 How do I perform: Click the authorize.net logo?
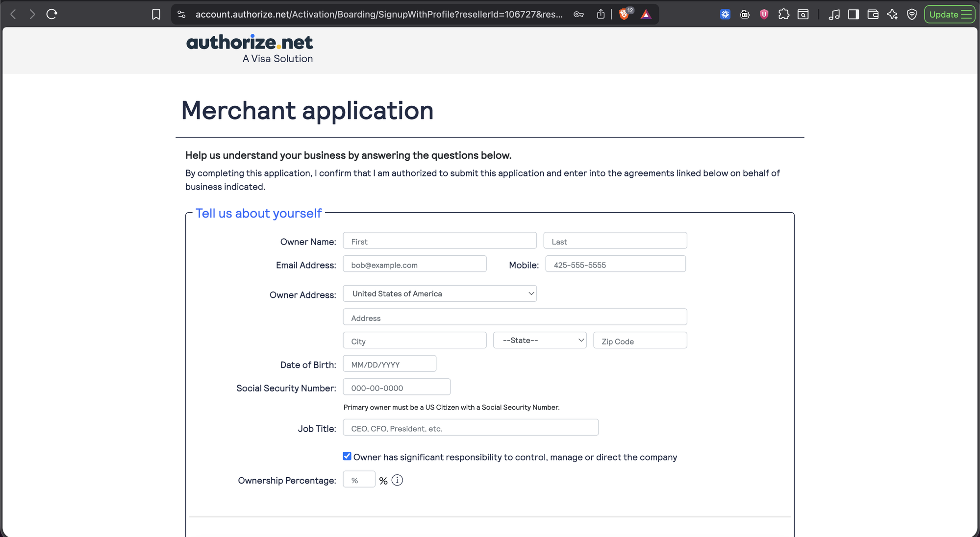[250, 49]
